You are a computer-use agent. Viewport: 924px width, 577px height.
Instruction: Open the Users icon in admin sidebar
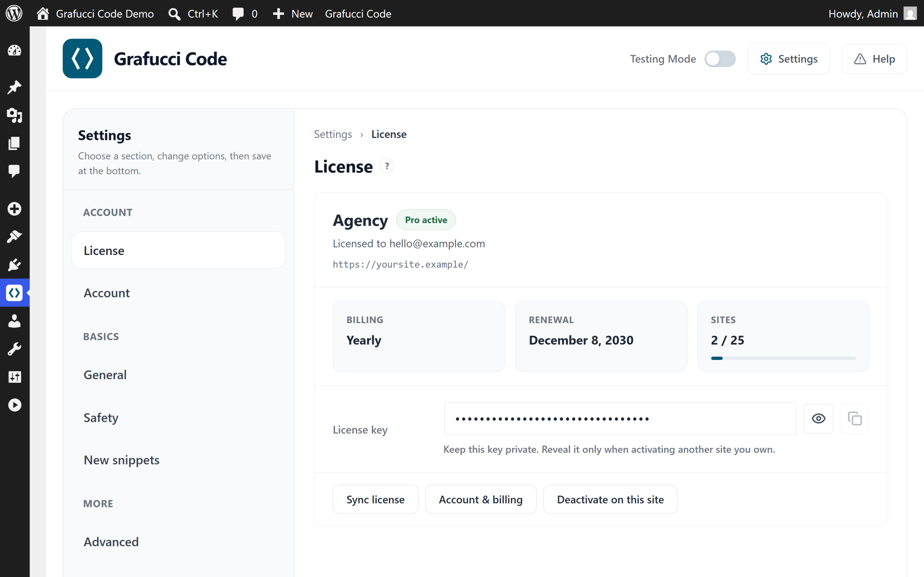(14, 321)
